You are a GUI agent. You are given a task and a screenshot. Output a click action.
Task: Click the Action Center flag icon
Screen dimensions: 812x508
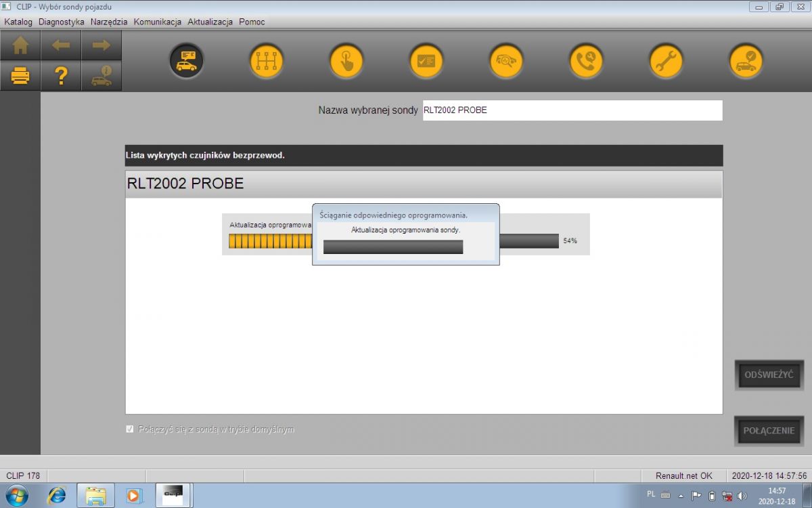696,495
